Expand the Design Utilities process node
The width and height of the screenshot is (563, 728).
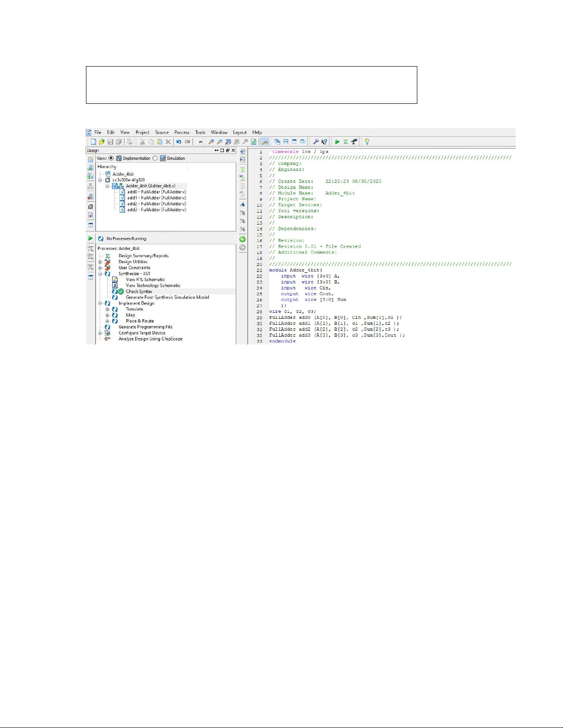tap(100, 262)
